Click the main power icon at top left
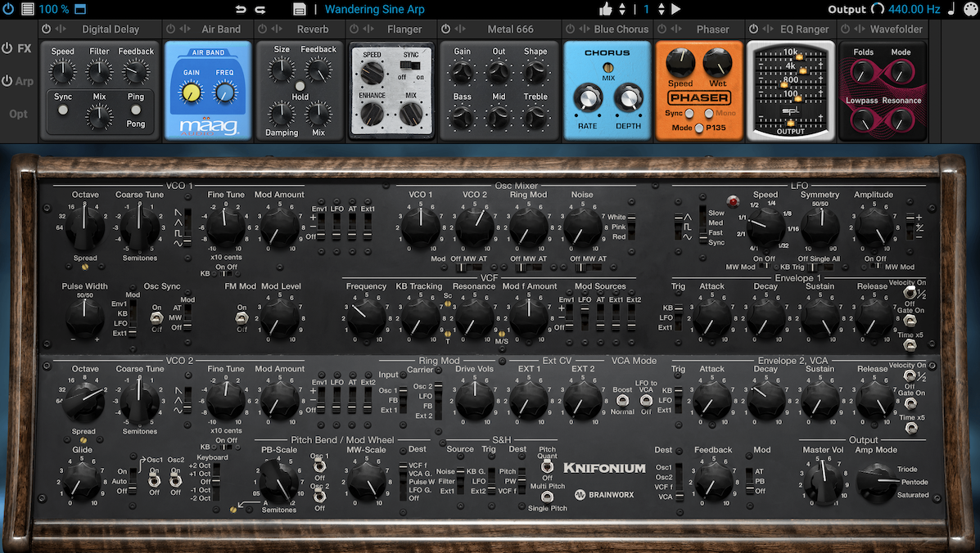 coord(8,10)
